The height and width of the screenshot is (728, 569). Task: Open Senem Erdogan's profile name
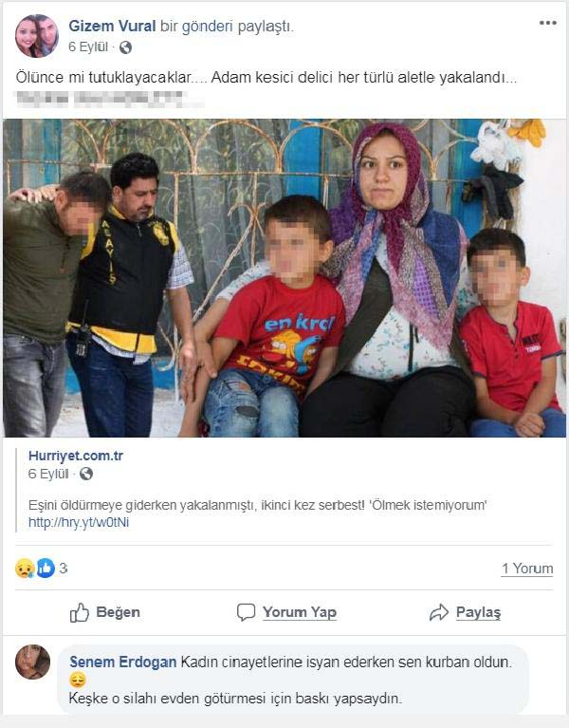123,663
